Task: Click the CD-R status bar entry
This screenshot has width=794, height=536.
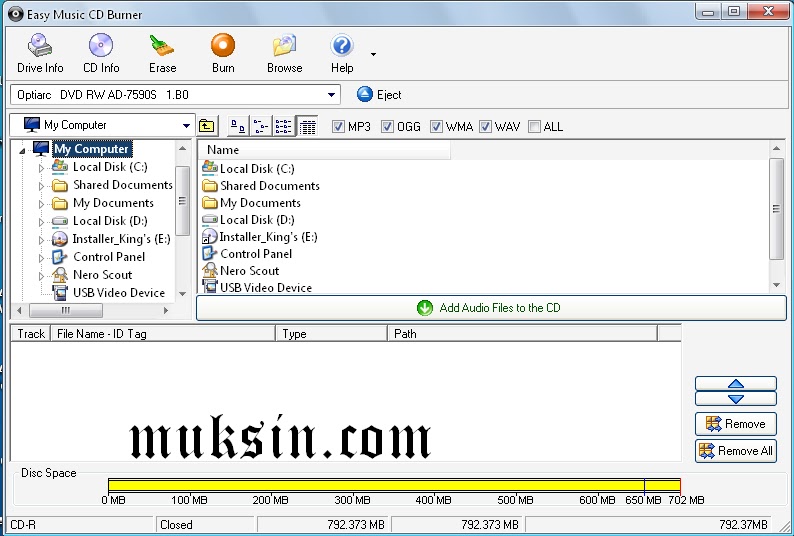Action: click(x=81, y=524)
